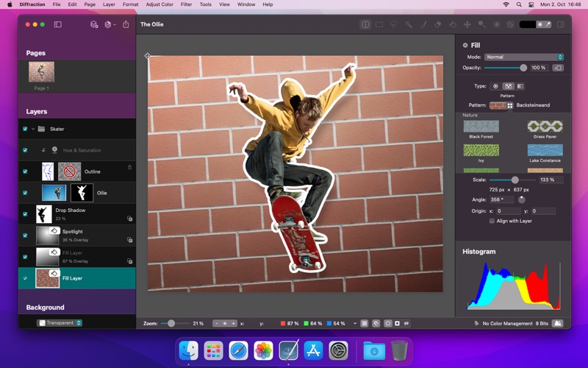Select the Lasso selection tool
This screenshot has height=368, width=588.
click(394, 24)
